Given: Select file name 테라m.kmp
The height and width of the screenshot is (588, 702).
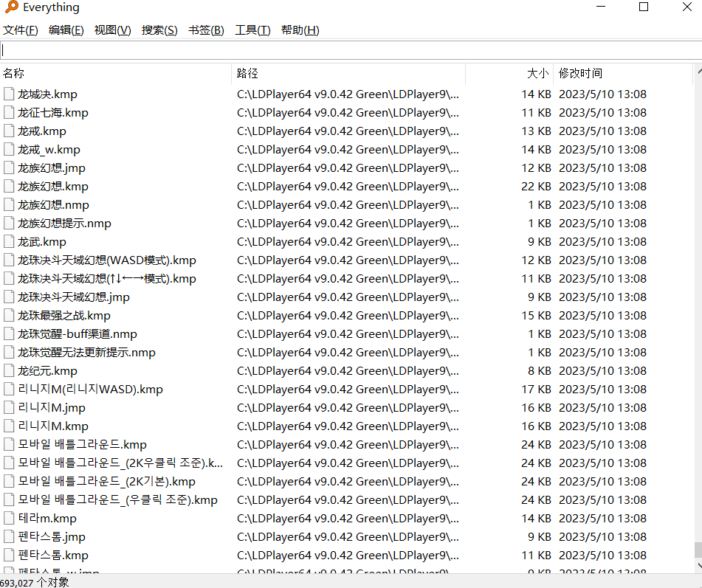Looking at the screenshot, I should pos(47,518).
